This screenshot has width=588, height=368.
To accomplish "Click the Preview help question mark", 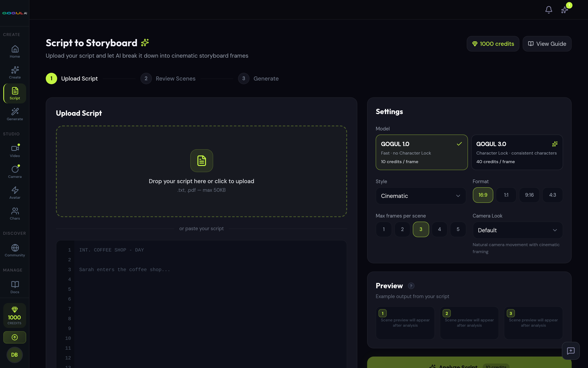I will click(x=411, y=286).
